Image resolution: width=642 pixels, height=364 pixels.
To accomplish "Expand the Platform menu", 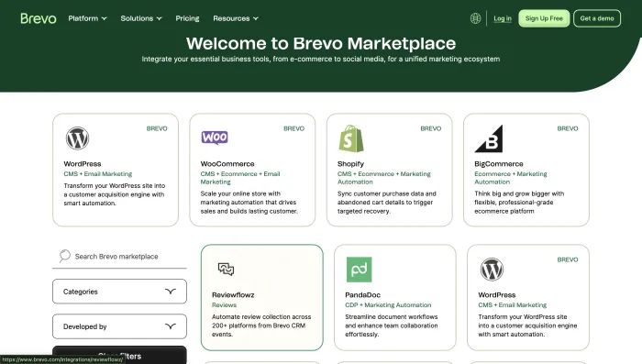I will [87, 18].
